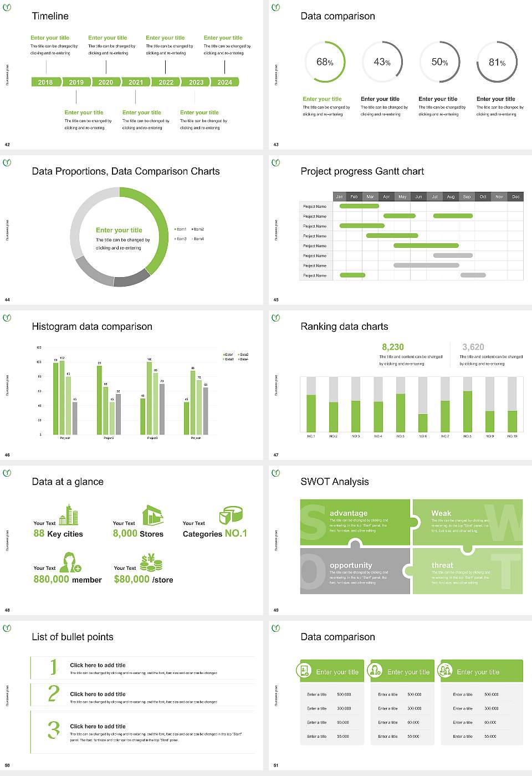
Task: Click the coins currency icon above $80,000
Action: [x=151, y=563]
